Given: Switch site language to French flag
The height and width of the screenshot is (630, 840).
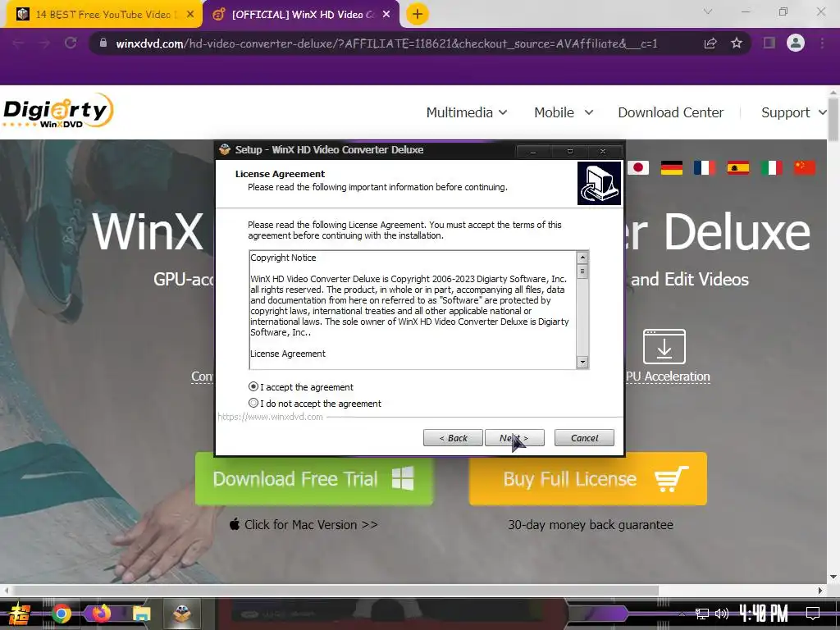Looking at the screenshot, I should point(705,167).
